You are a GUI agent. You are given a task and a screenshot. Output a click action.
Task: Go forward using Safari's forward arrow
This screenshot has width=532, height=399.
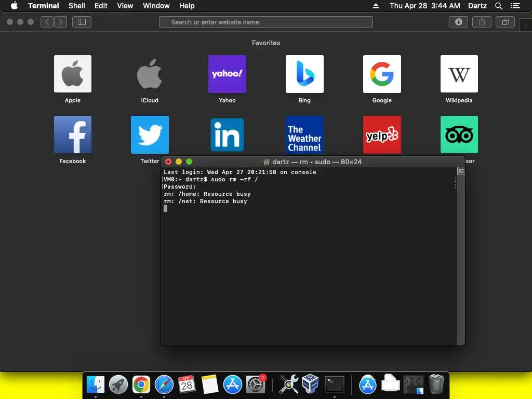60,22
